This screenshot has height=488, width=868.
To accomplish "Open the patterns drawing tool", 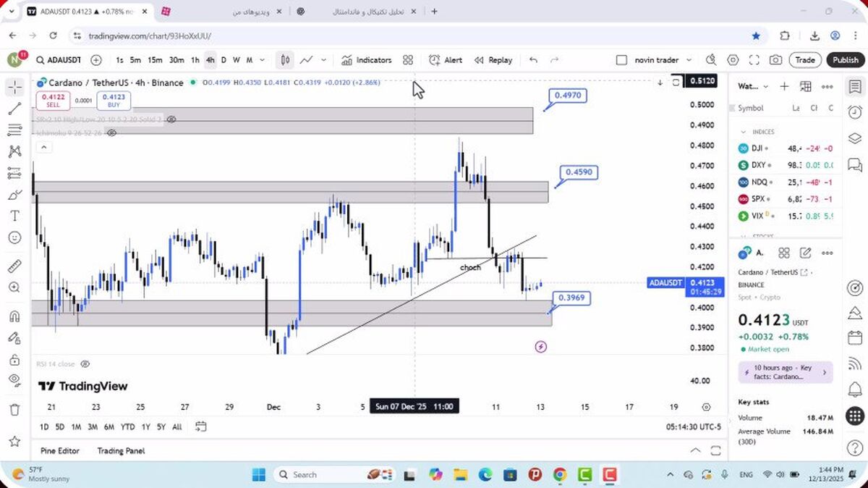I will coord(14,152).
